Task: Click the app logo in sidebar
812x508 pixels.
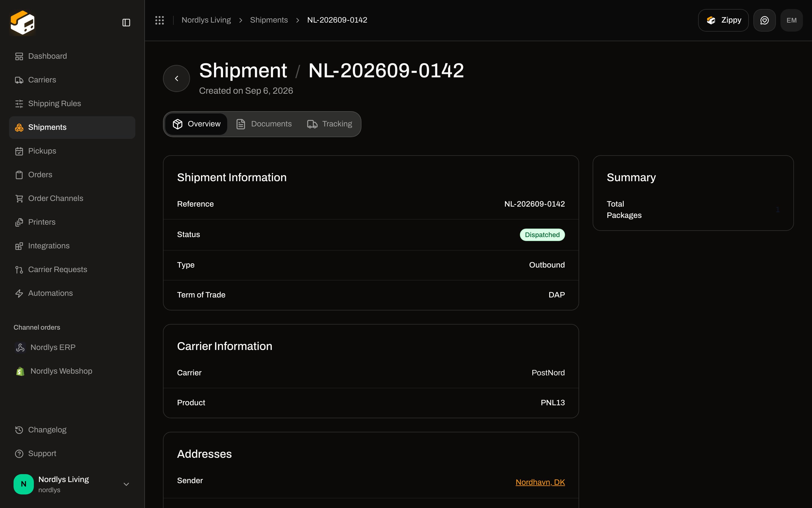Action: pos(23,23)
